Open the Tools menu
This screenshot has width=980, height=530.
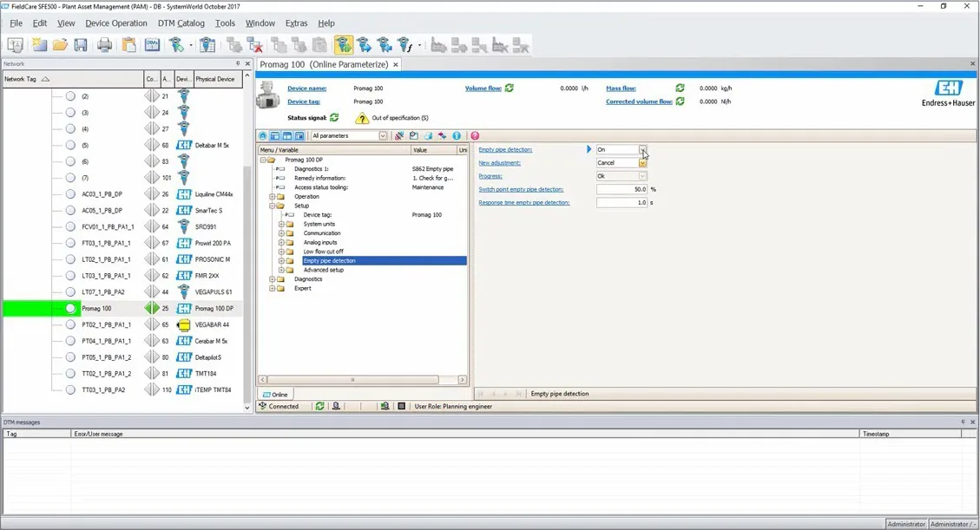(x=225, y=23)
